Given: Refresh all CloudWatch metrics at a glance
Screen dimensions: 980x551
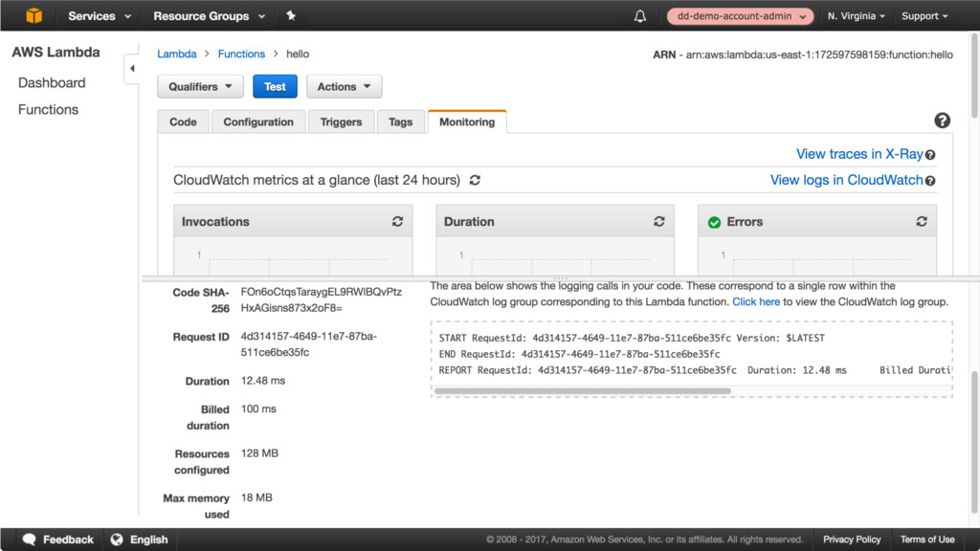Looking at the screenshot, I should coord(475,180).
